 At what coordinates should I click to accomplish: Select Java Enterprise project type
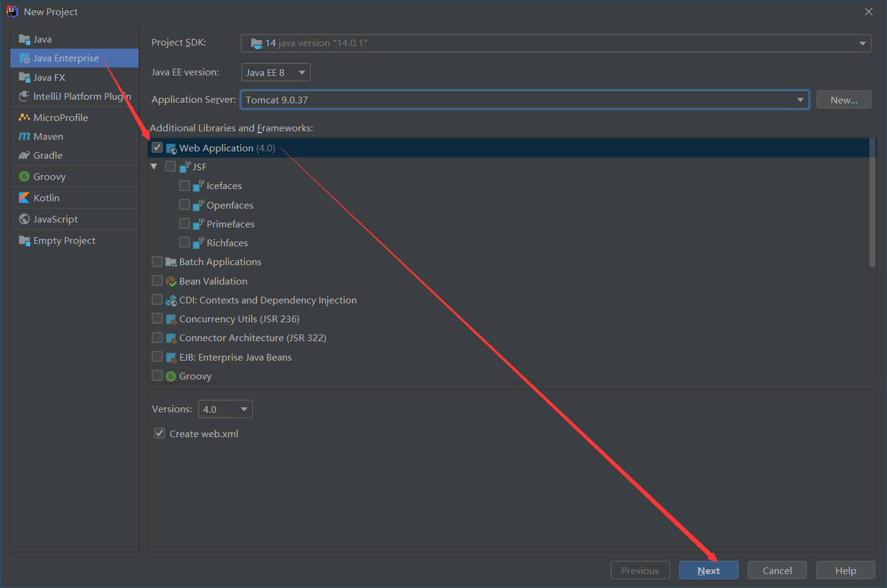coord(75,58)
